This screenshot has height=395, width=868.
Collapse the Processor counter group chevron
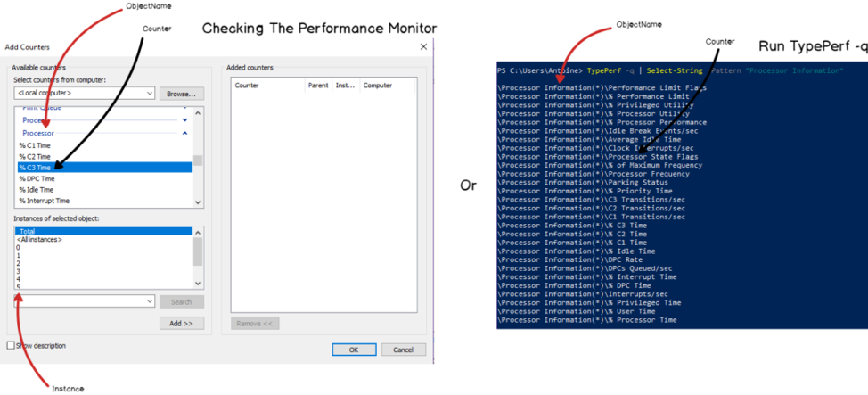tap(184, 133)
